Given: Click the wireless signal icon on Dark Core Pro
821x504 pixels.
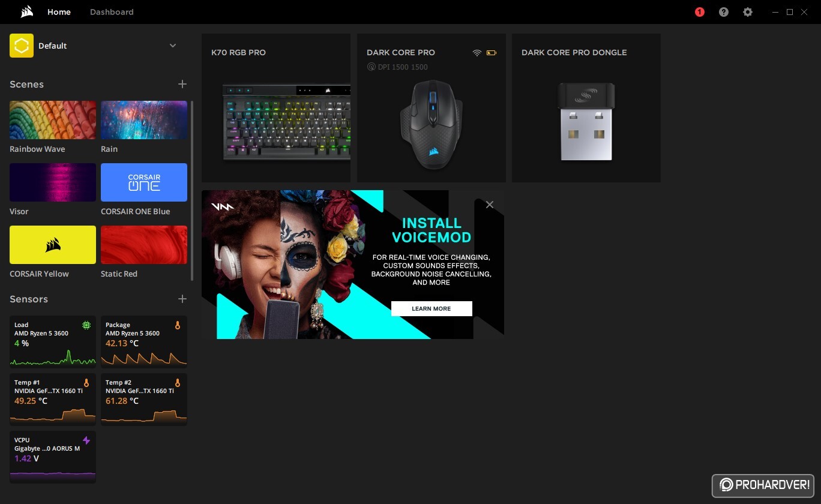Looking at the screenshot, I should tap(477, 53).
